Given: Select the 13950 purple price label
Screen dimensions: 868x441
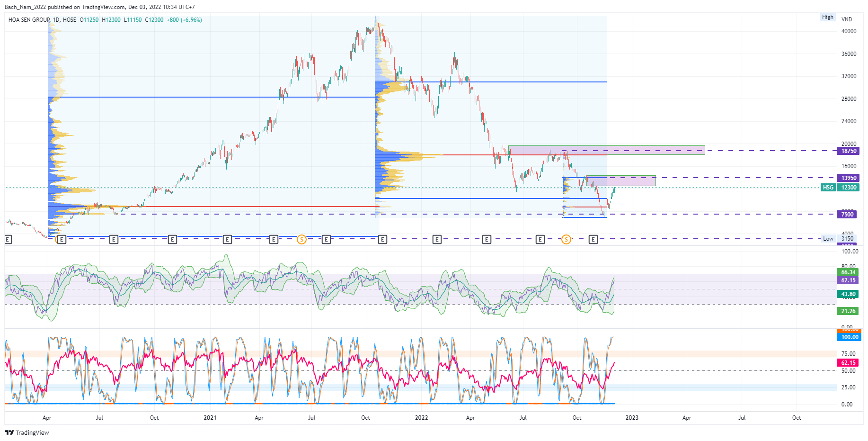Looking at the screenshot, I should pyautogui.click(x=849, y=178).
